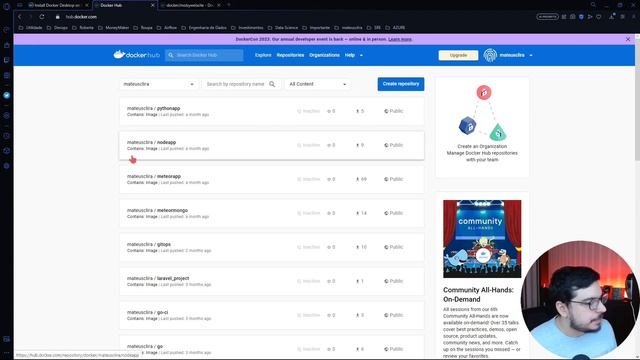Click the browser back arrow

point(19,17)
